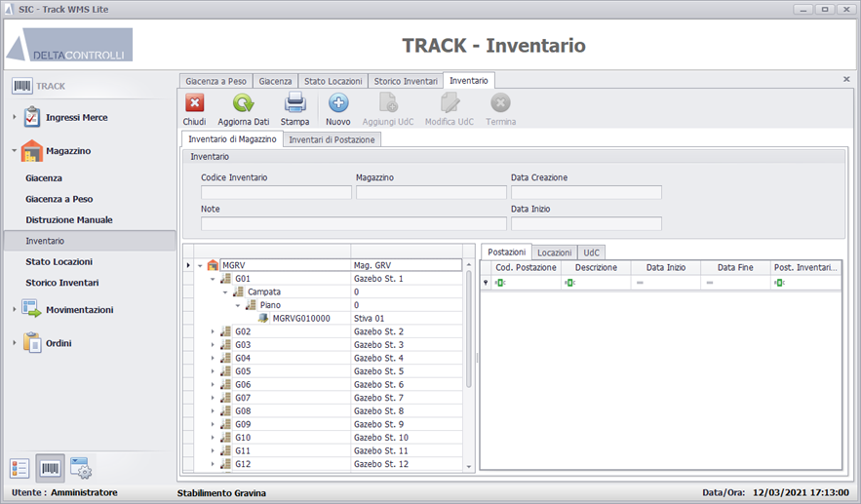Select the list view icon in the sidebar bottom bar
The height and width of the screenshot is (504, 861).
point(20,468)
